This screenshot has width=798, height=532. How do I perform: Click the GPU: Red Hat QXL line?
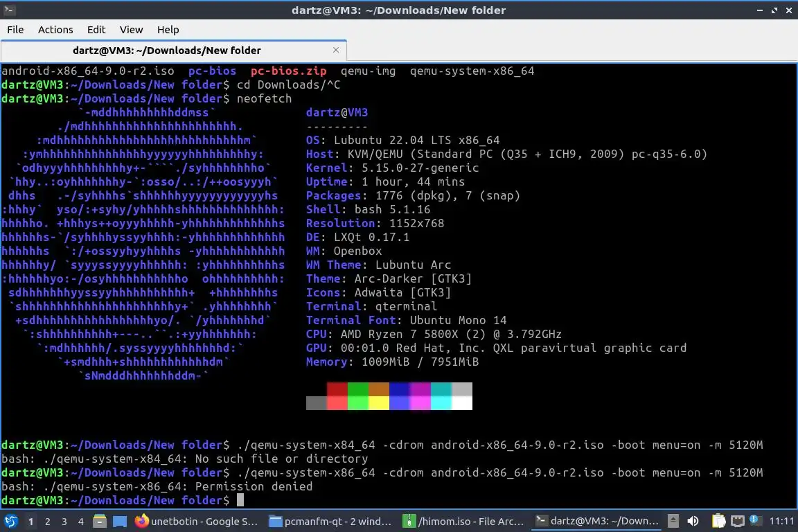coord(496,348)
